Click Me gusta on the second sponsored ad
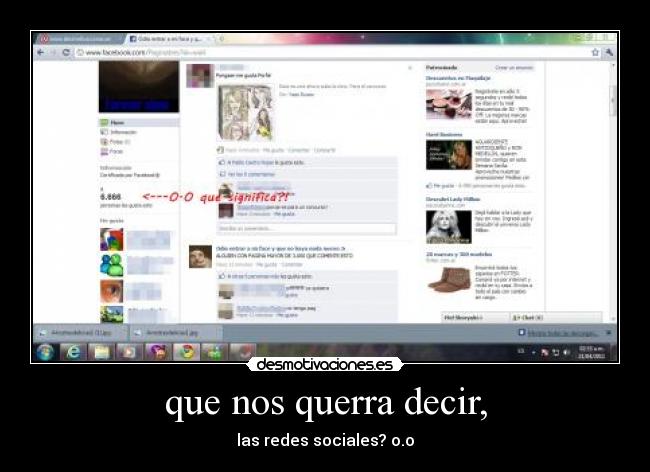This screenshot has width=650, height=472. point(444,186)
